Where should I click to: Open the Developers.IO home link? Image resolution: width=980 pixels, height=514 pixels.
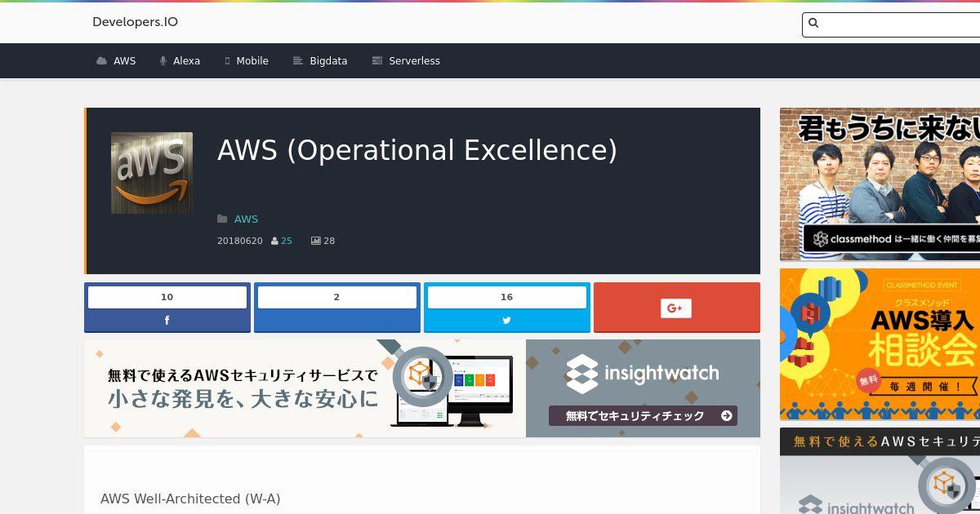[135, 22]
